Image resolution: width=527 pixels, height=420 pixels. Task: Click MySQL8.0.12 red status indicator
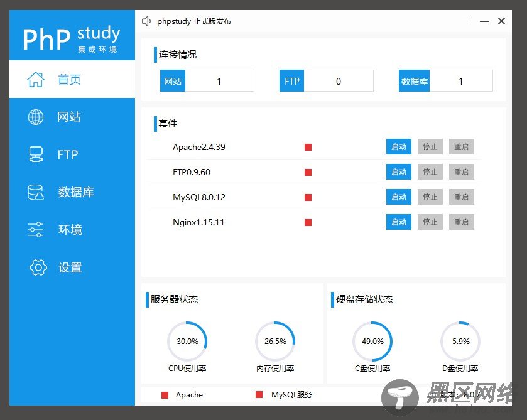click(x=308, y=197)
